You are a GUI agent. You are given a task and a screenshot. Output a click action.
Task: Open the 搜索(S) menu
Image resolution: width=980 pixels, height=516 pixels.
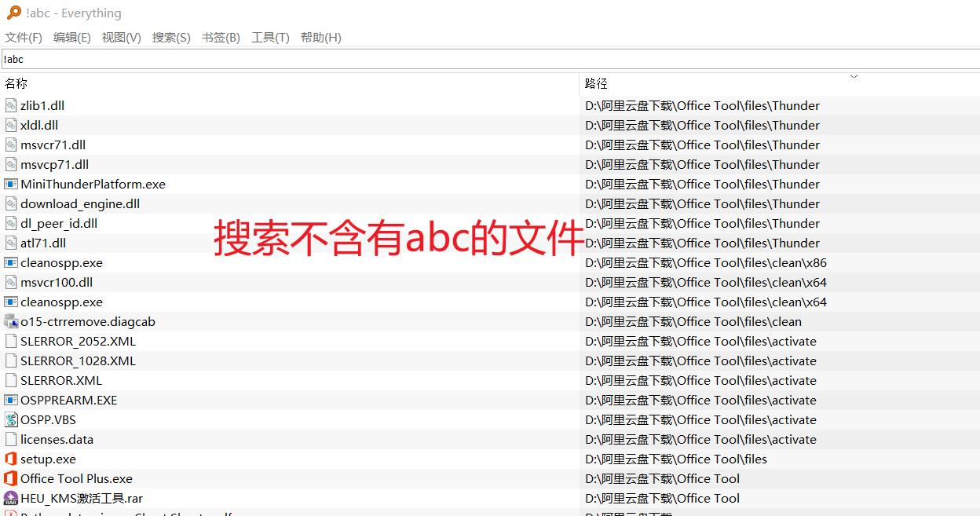point(171,38)
